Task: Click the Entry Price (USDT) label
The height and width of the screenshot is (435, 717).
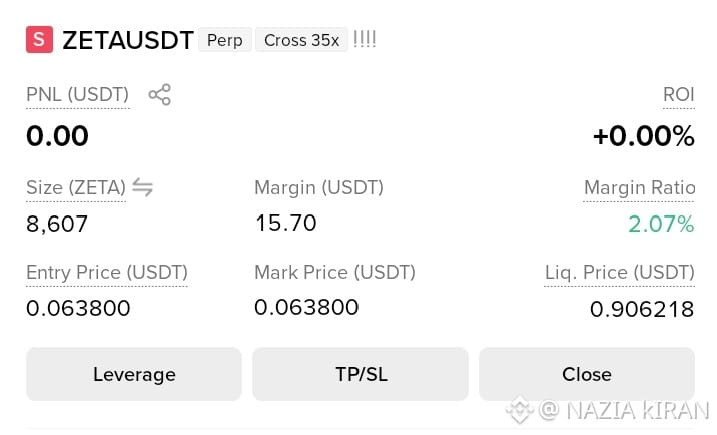Action: 107,273
